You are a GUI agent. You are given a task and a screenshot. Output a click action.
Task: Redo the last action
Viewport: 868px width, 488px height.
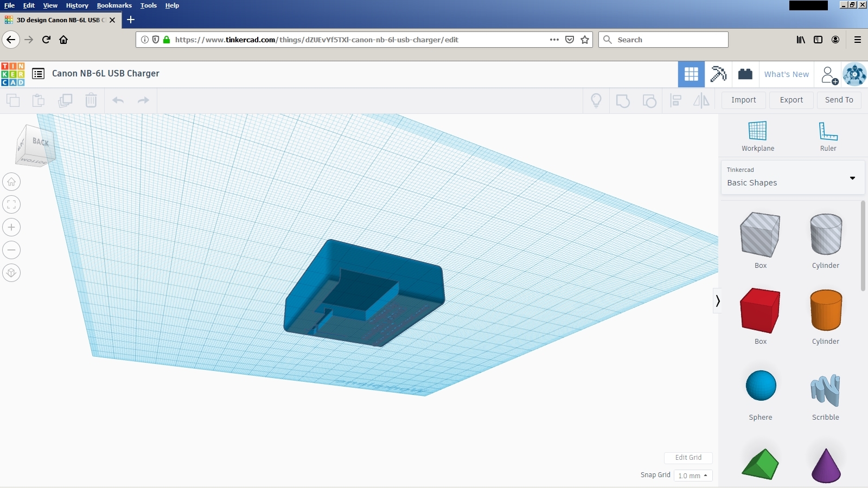[143, 100]
